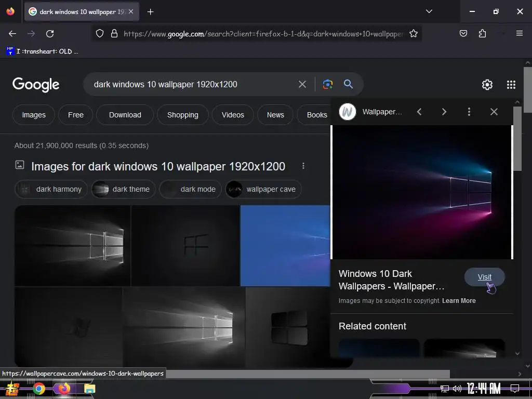This screenshot has height=399, width=532.
Task: Click the horizontal scrollbar thumb
Action: pyautogui.click(x=308, y=374)
